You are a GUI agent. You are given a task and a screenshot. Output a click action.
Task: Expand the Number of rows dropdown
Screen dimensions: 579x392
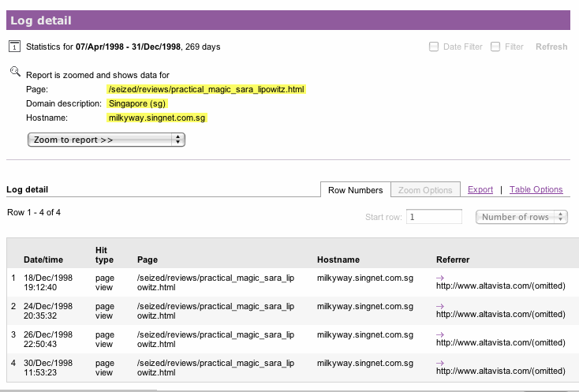click(x=521, y=217)
